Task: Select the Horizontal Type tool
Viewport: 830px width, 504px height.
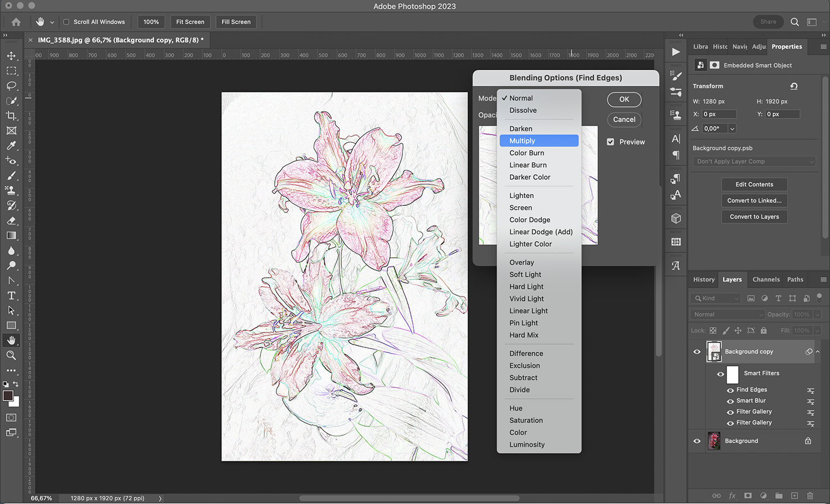Action: (x=11, y=295)
